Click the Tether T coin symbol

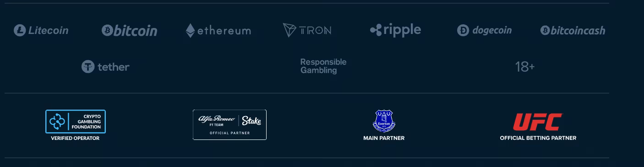click(88, 67)
